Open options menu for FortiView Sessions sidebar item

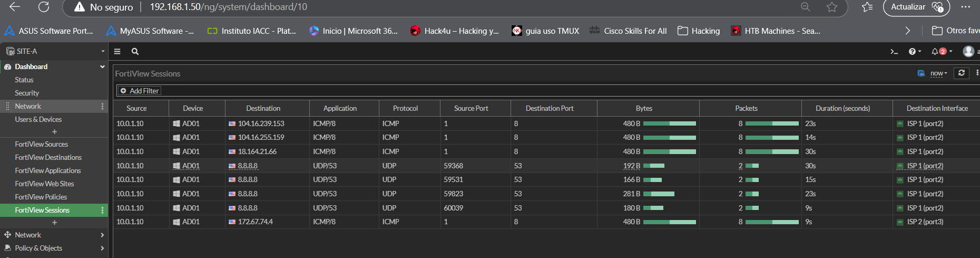(102, 211)
